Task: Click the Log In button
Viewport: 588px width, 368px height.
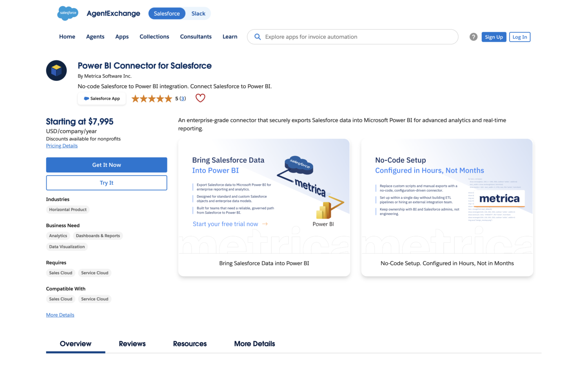Action: point(520,37)
